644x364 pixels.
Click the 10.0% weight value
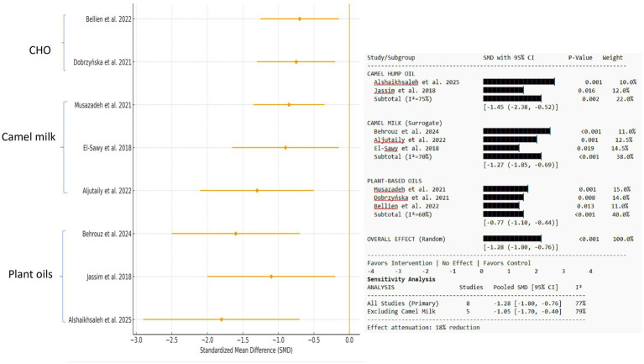pos(627,82)
